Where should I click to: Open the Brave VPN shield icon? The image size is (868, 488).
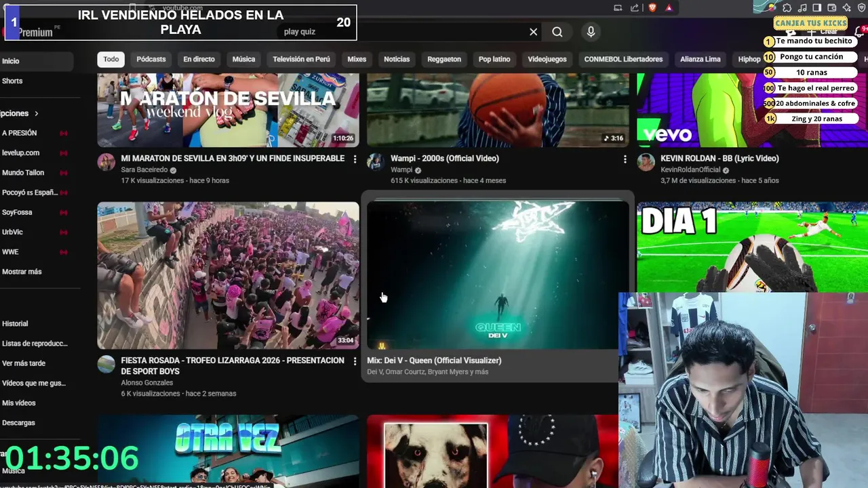[862, 8]
